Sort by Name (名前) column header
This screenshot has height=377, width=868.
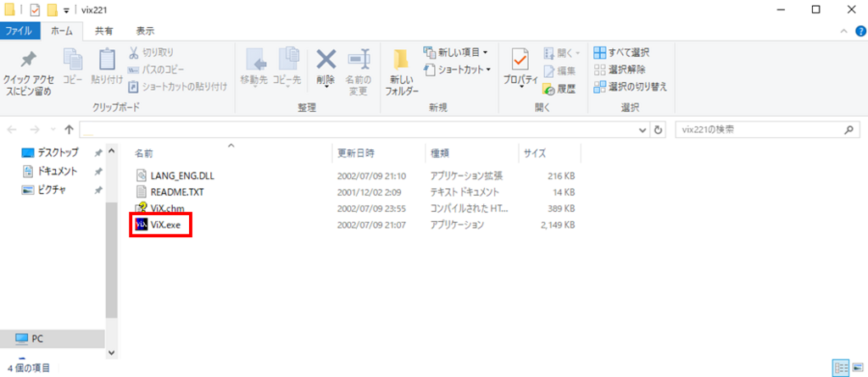pos(231,153)
